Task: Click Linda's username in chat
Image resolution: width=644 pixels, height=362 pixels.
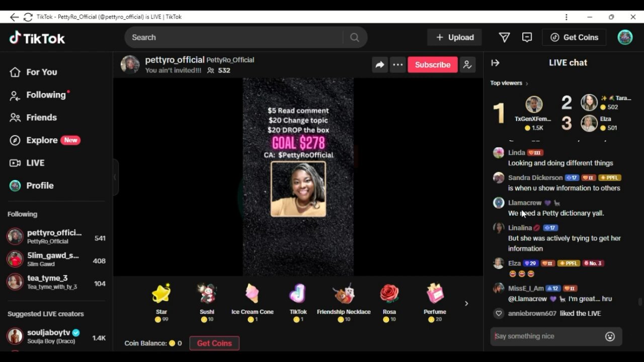Action: 516,153
